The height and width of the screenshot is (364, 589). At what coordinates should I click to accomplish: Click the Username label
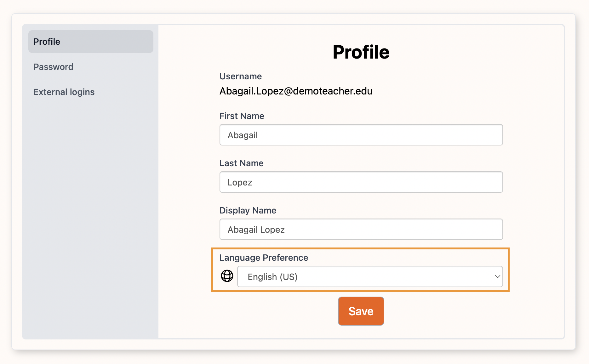pos(240,76)
